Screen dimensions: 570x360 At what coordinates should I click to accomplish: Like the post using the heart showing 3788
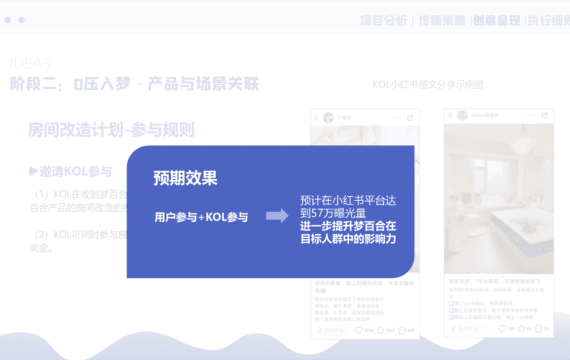click(358, 330)
